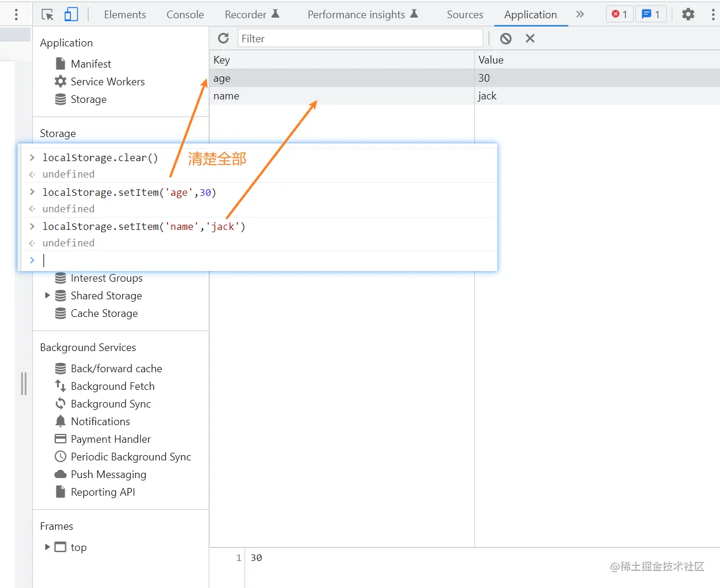Open the Storage item under Application
Viewport: 720px width, 588px height.
(x=89, y=99)
